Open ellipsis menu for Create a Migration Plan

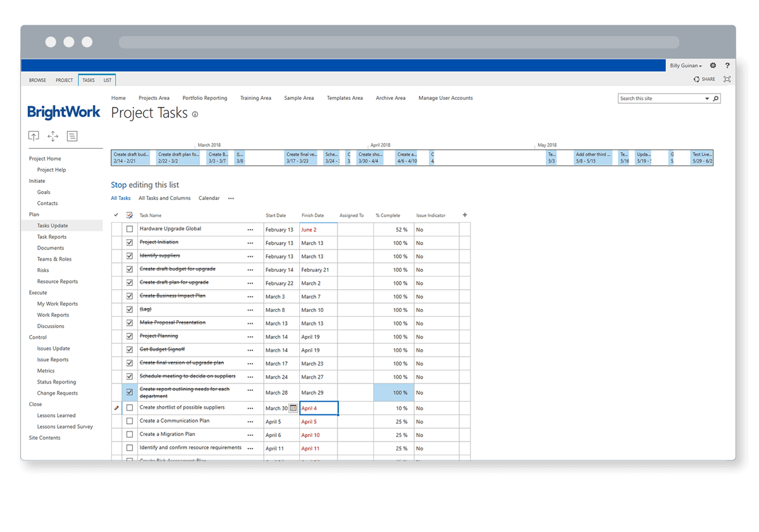pos(250,435)
